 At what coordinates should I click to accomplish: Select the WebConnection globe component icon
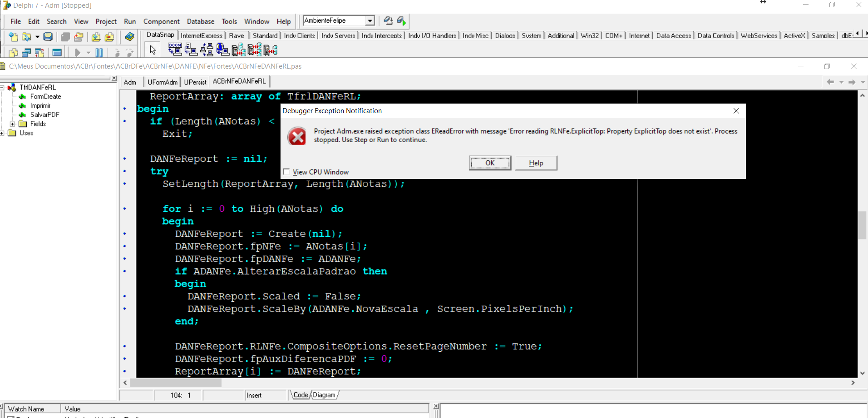(222, 49)
